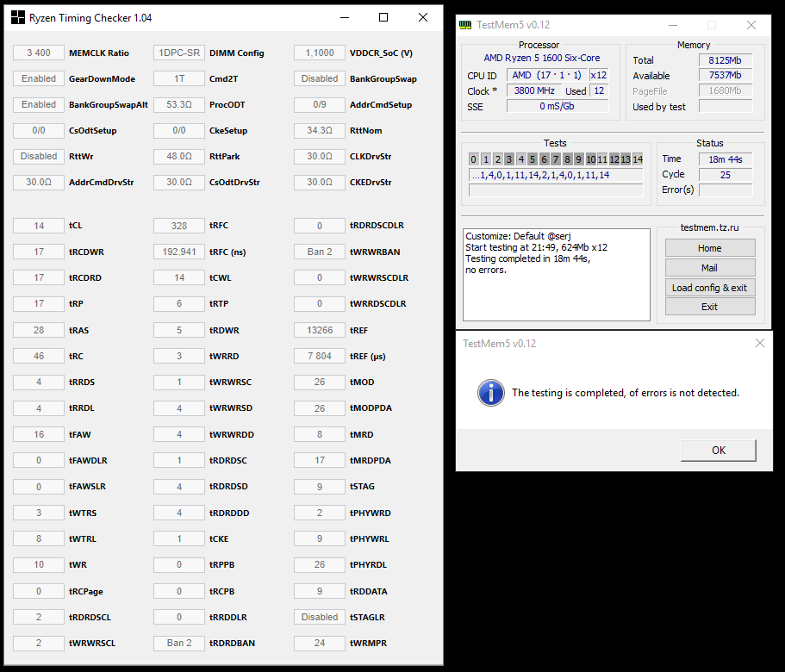Click the tRAS value 28
The width and height of the screenshot is (785, 672).
(39, 330)
